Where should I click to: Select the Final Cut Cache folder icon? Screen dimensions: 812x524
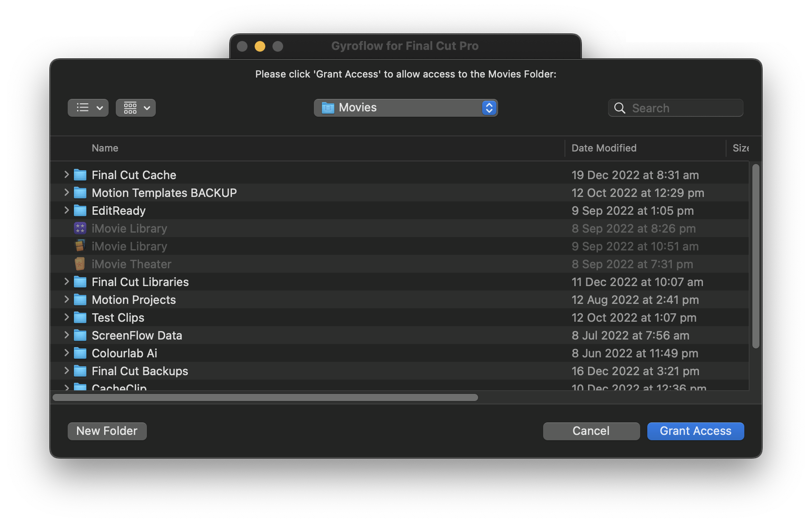(x=80, y=175)
